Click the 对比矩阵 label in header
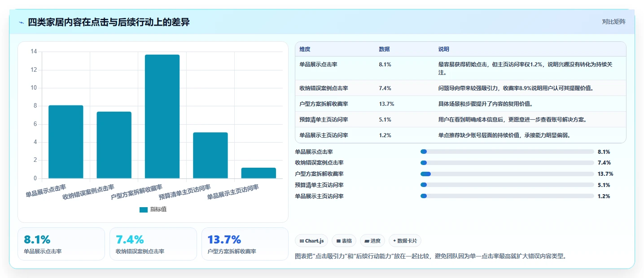 (x=613, y=22)
